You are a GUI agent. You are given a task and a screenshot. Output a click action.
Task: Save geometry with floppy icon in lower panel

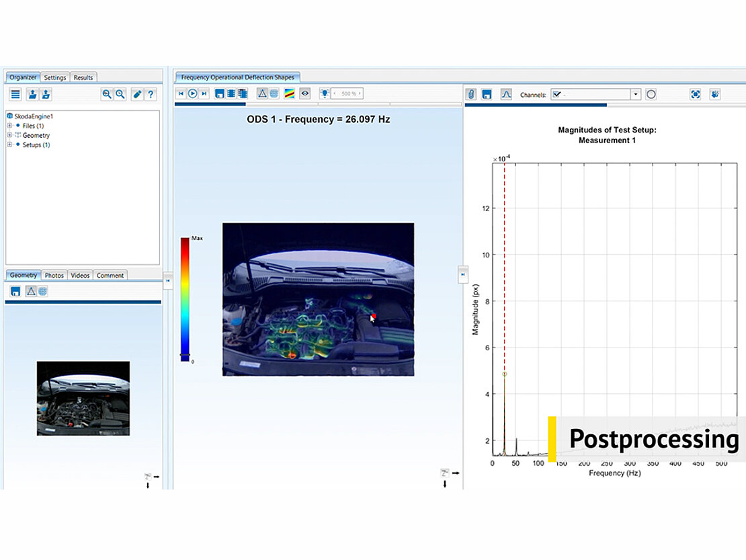coord(15,291)
